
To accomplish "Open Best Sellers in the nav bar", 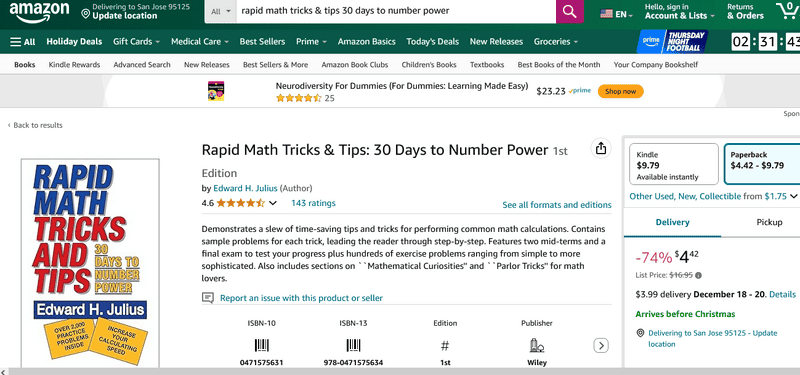I will tap(262, 42).
